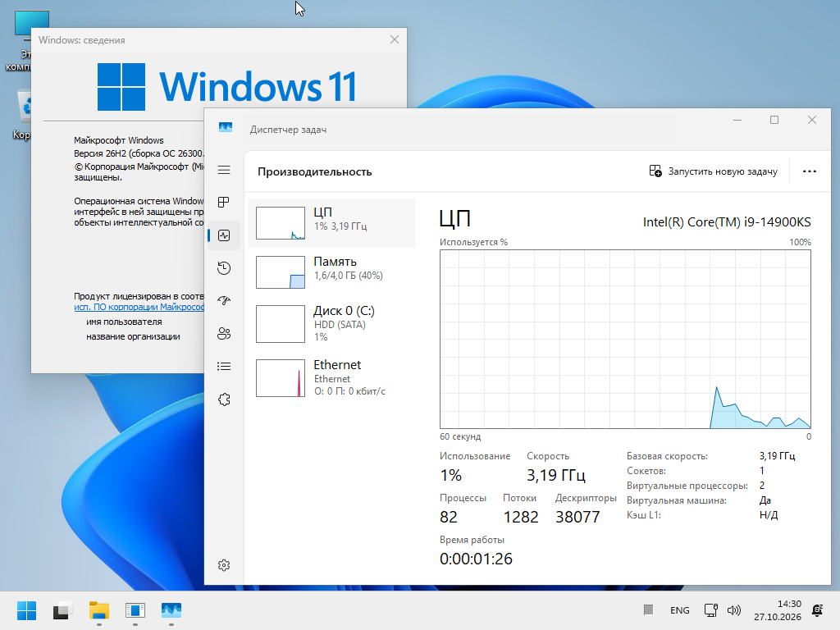Click the Task Manager taskbar icon
Image resolution: width=840 pixels, height=630 pixels.
(171, 610)
